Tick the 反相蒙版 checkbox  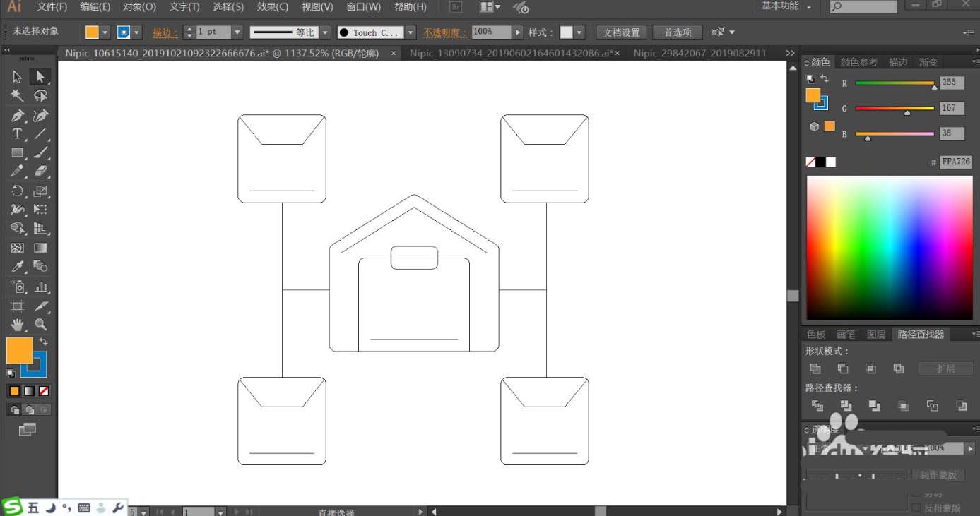pyautogui.click(x=916, y=508)
